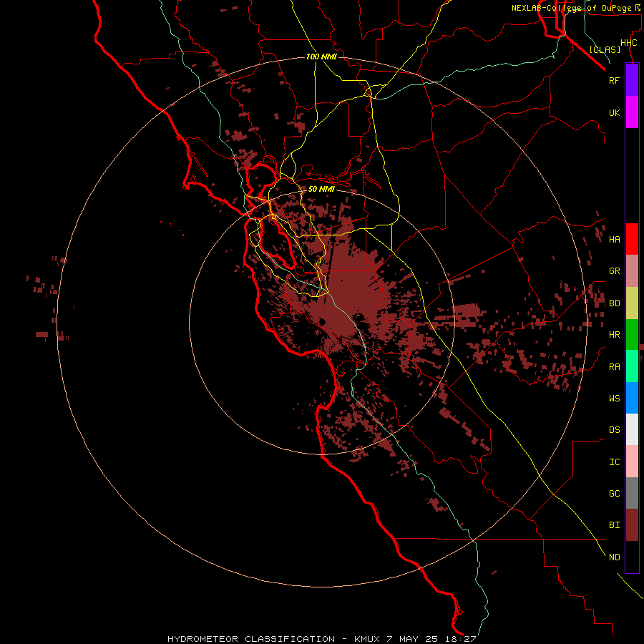Image resolution: width=644 pixels, height=644 pixels.
Task: Click the 'HA' legend label
Action: click(614, 240)
